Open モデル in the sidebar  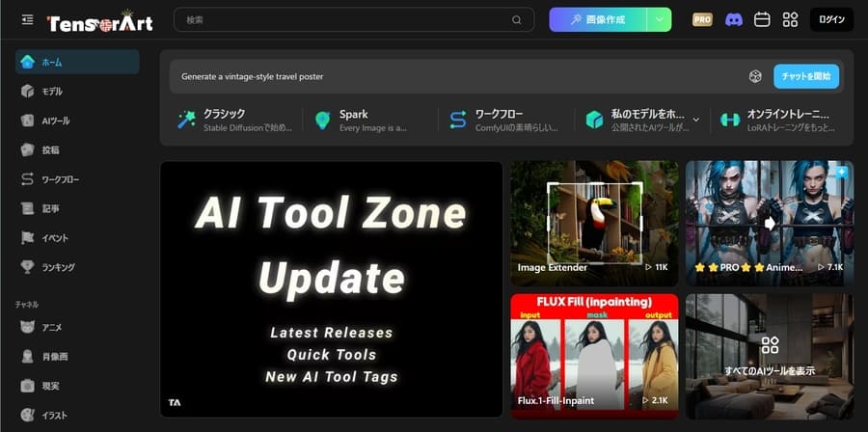(x=77, y=92)
